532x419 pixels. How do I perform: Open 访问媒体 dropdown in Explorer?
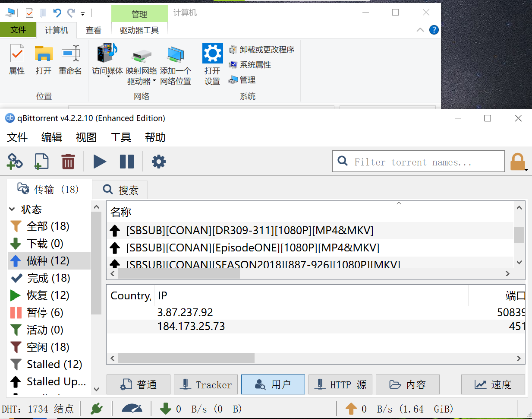click(x=107, y=60)
